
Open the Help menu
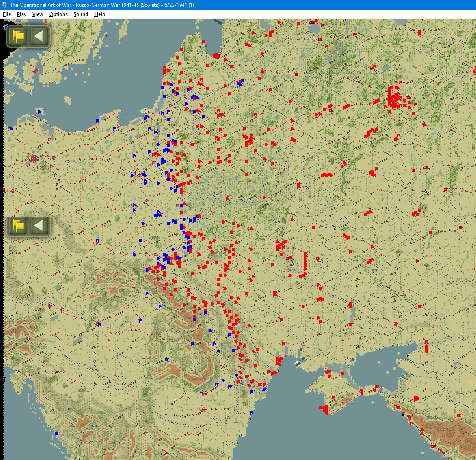tap(100, 14)
